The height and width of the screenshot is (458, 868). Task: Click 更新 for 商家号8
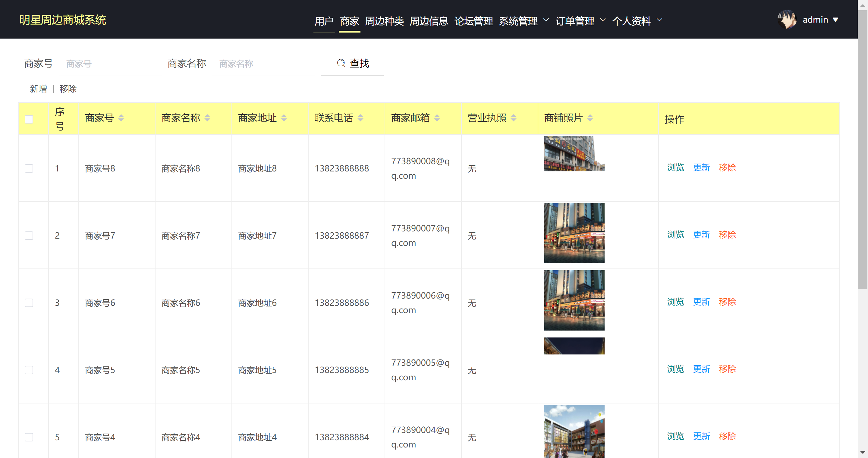[x=701, y=167]
